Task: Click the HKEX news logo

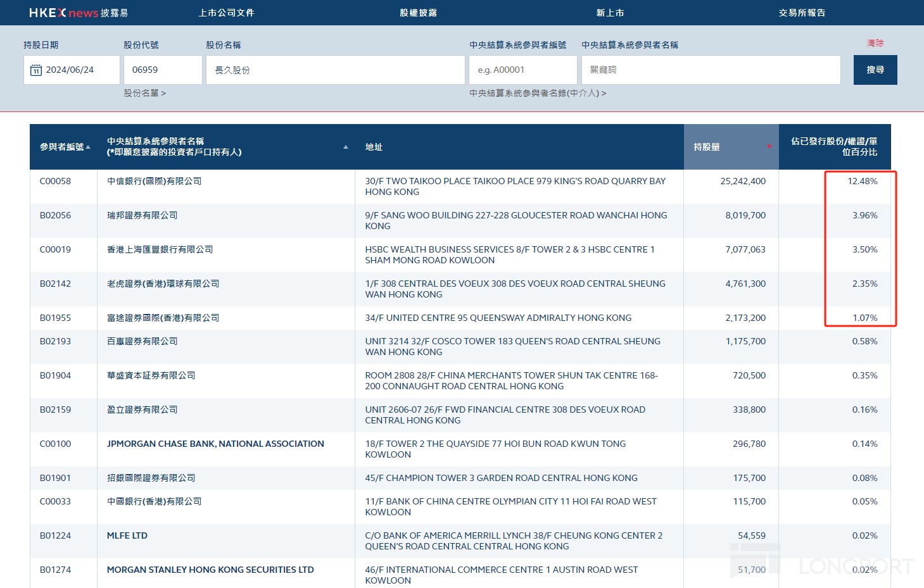Action: 78,13
